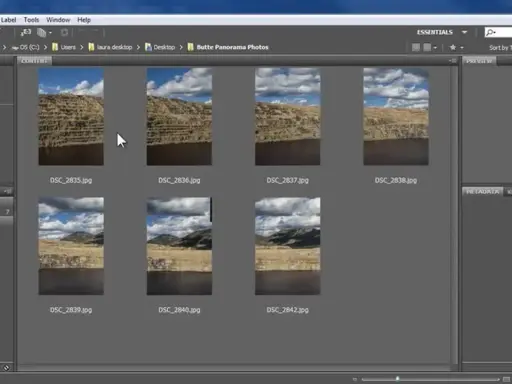The image size is (512, 384).
Task: Select thumbnail DSC_2835.jpg
Action: 71,116
